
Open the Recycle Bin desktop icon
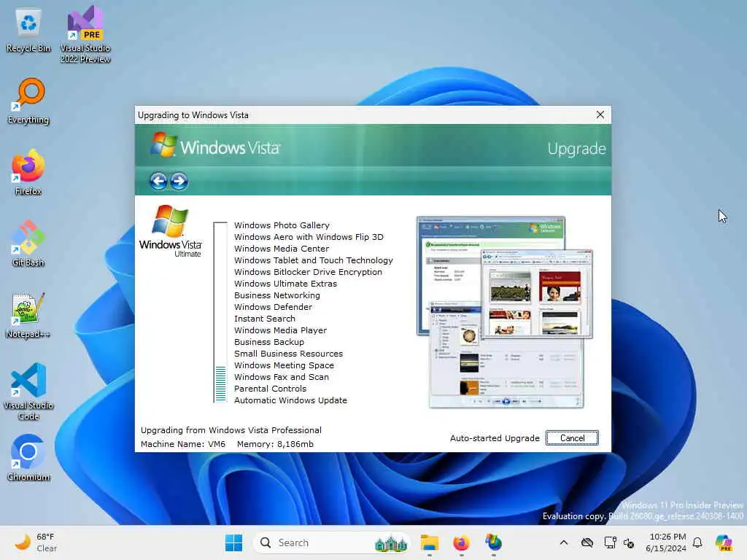point(28,31)
